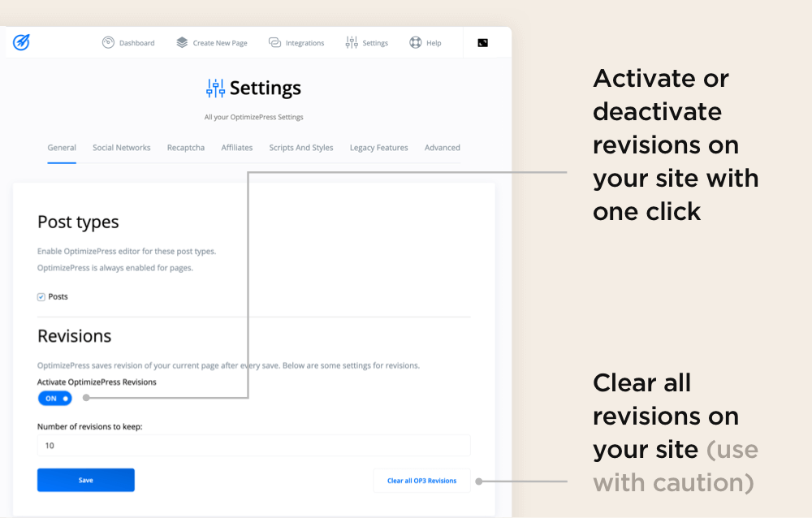The image size is (812, 518).
Task: Switch to the Legacy Features tab
Action: click(379, 148)
